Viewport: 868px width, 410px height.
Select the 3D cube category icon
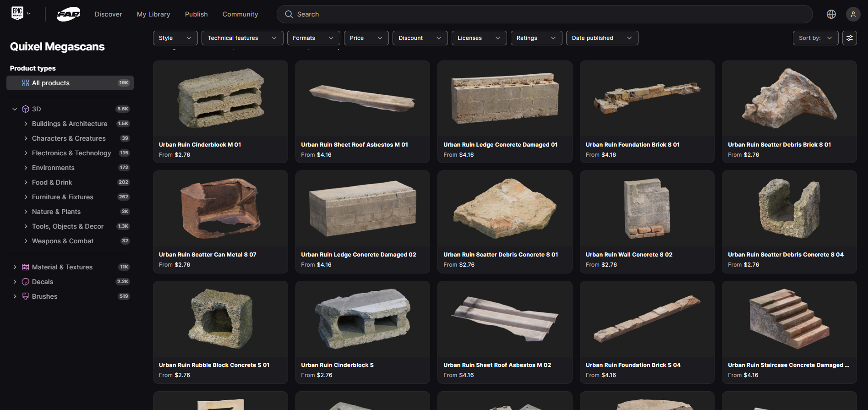coord(26,109)
